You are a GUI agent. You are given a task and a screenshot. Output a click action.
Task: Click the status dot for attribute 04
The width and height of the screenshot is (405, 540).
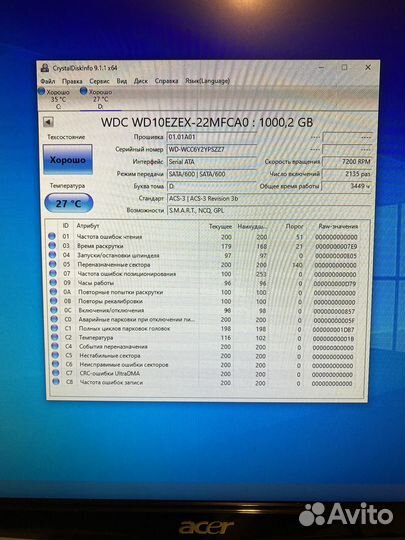(52, 255)
